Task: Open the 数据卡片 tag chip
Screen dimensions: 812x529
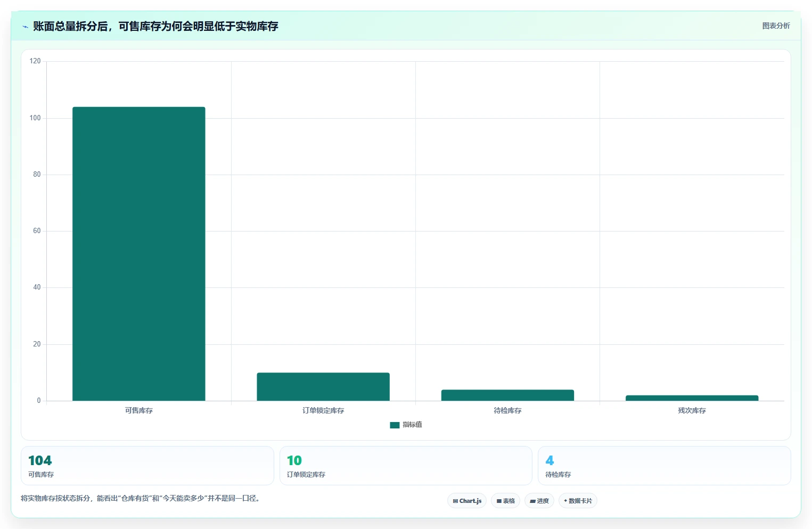Action: pyautogui.click(x=578, y=501)
